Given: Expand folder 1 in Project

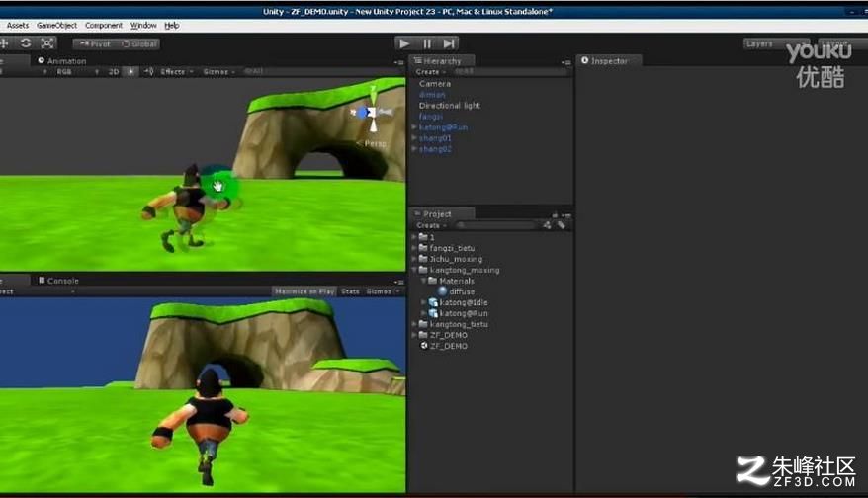Looking at the screenshot, I should tap(413, 237).
